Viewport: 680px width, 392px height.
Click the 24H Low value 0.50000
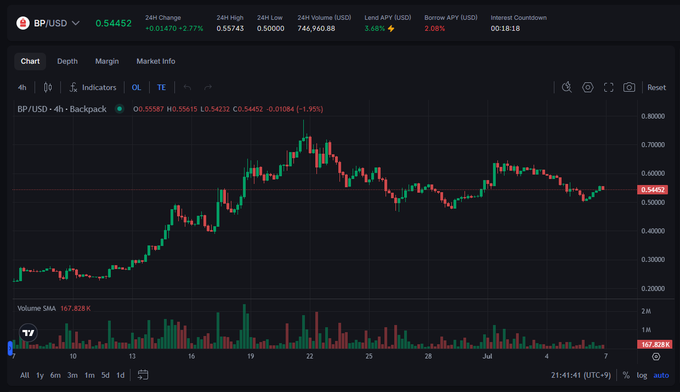[271, 29]
